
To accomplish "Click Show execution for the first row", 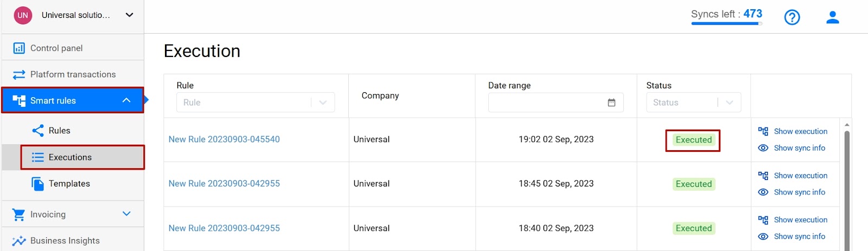I will pyautogui.click(x=800, y=131).
